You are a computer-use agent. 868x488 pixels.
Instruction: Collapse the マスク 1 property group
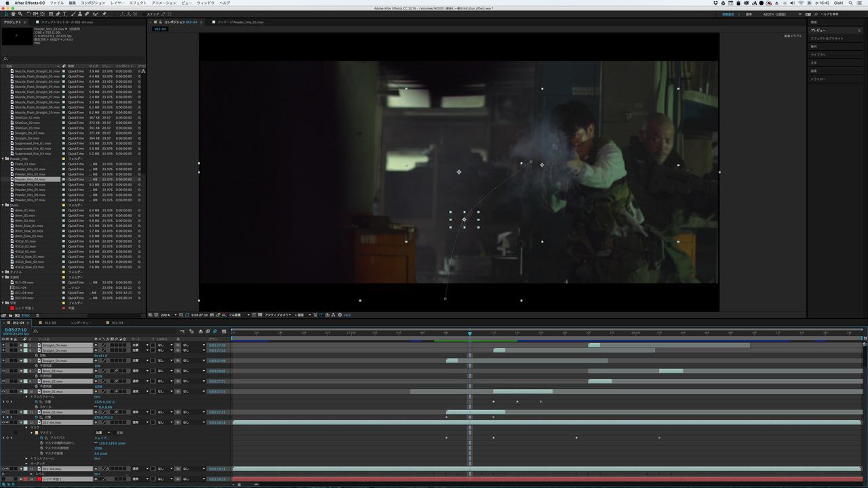pyautogui.click(x=31, y=432)
